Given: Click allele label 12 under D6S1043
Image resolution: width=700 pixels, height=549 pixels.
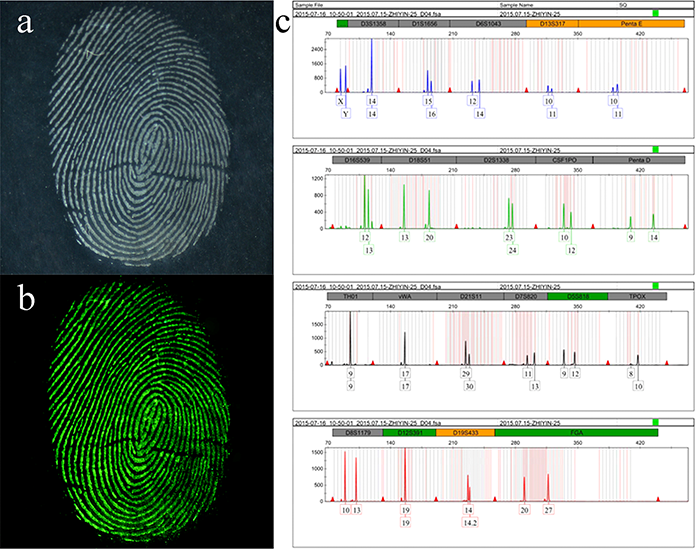Looking at the screenshot, I should pos(472,101).
